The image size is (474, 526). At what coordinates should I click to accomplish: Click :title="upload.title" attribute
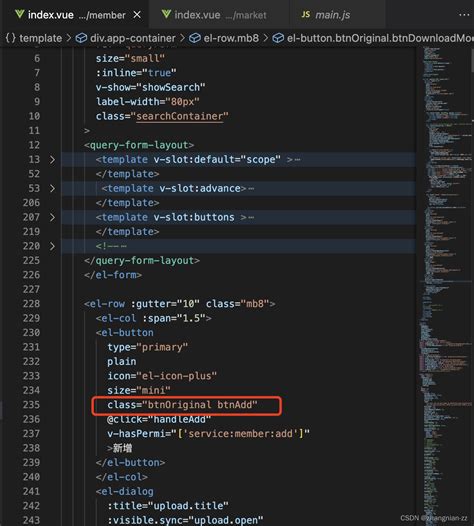pyautogui.click(x=168, y=506)
